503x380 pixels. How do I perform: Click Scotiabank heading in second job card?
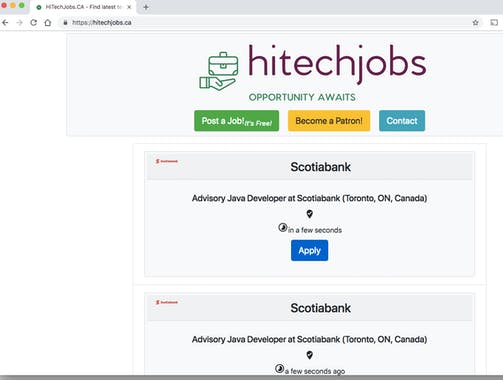coord(320,308)
